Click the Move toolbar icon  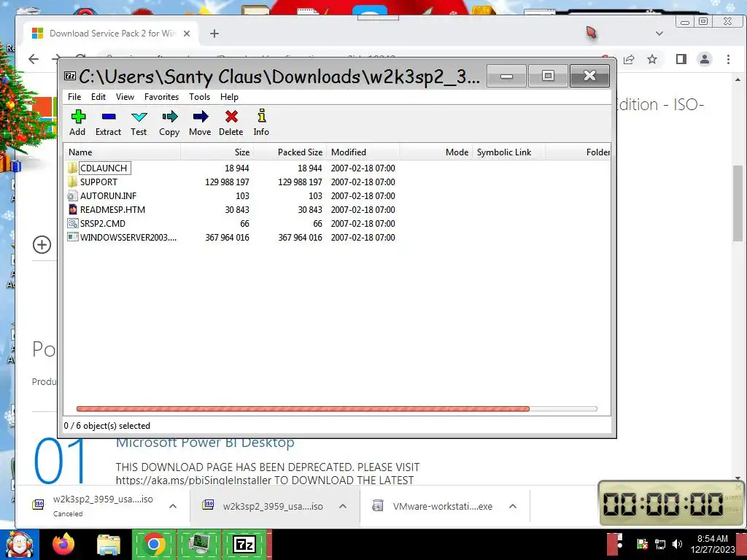click(x=200, y=117)
